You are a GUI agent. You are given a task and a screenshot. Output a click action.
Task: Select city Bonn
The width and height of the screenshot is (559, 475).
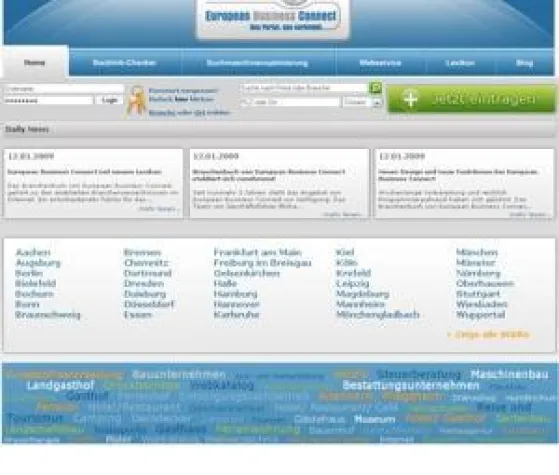(x=27, y=305)
